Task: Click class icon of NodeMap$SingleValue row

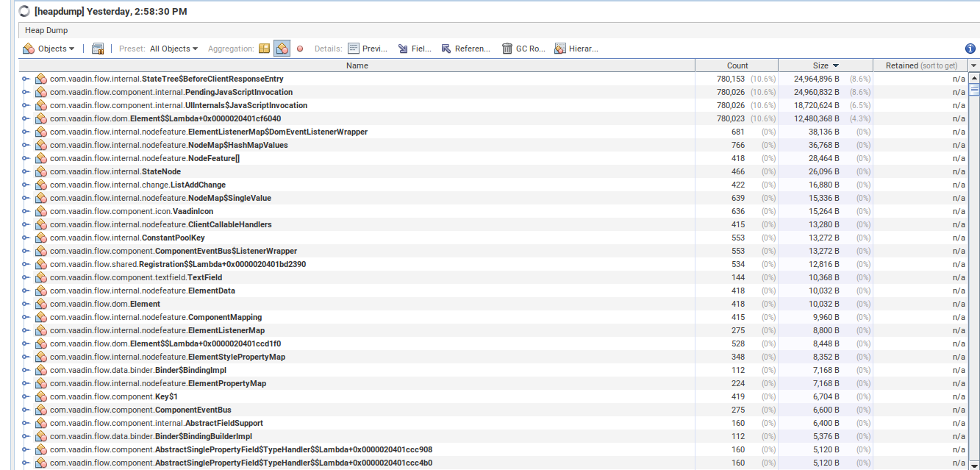Action: [41, 198]
